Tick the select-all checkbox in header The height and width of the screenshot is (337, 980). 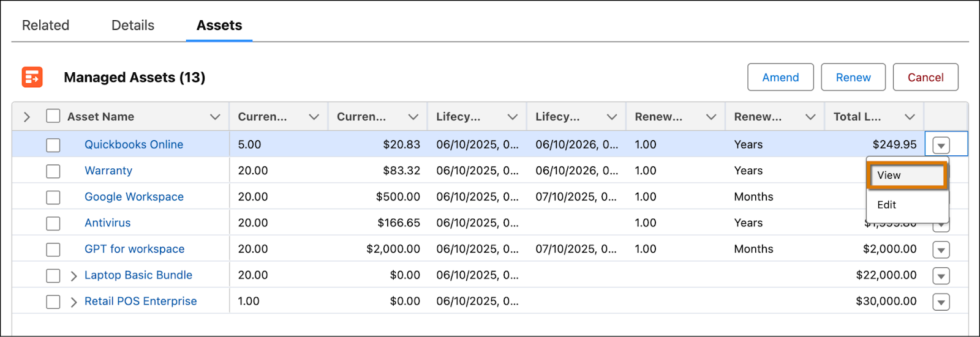coord(53,116)
